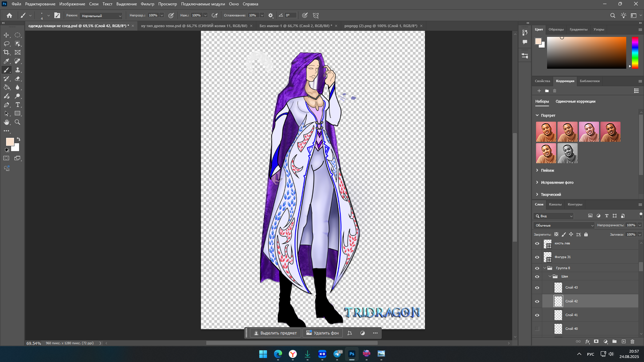Select the Dodge tool
The image size is (644, 362).
tap(18, 96)
